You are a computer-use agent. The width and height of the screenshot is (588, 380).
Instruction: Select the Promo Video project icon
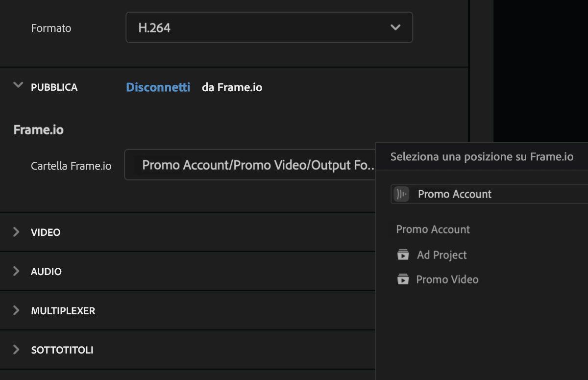click(x=403, y=279)
